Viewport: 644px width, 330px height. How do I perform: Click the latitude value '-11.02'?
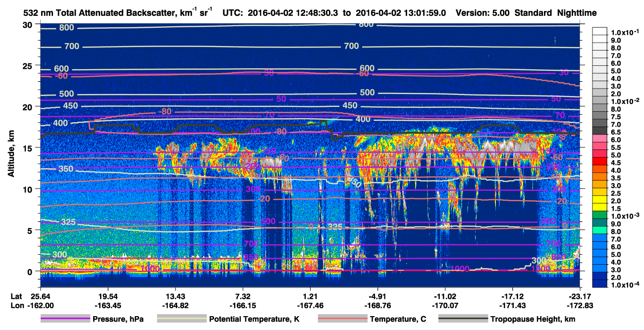pyautogui.click(x=445, y=296)
